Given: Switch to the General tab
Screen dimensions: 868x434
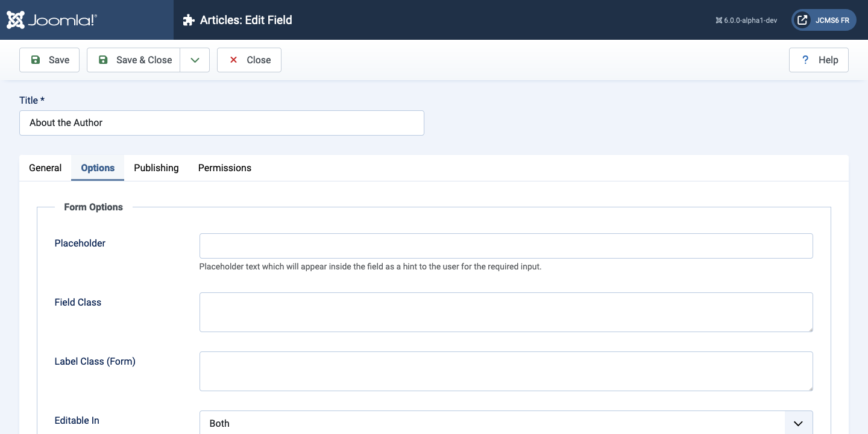Looking at the screenshot, I should [x=45, y=168].
